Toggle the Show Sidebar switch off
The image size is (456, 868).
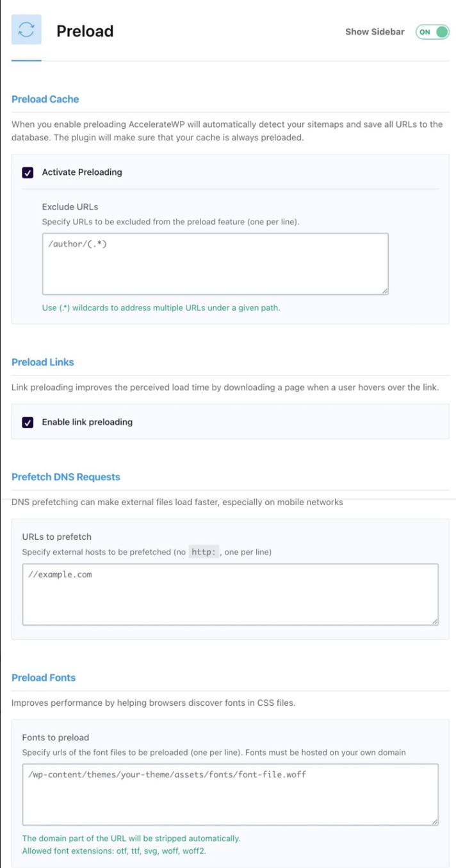click(432, 30)
